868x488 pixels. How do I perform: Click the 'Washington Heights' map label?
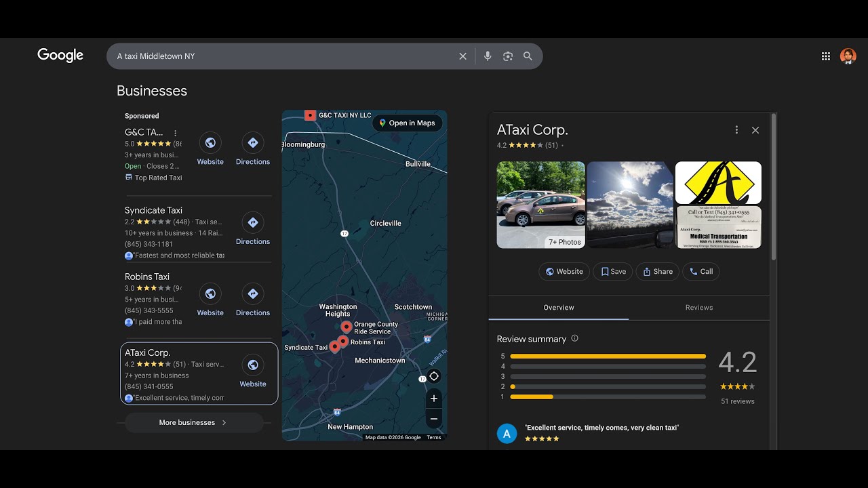(338, 310)
